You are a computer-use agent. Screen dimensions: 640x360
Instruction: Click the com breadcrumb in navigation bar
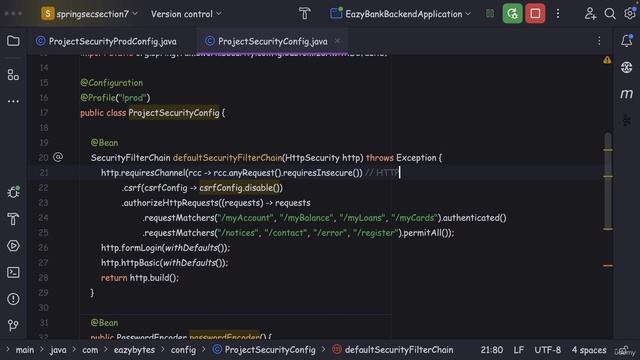(x=90, y=350)
